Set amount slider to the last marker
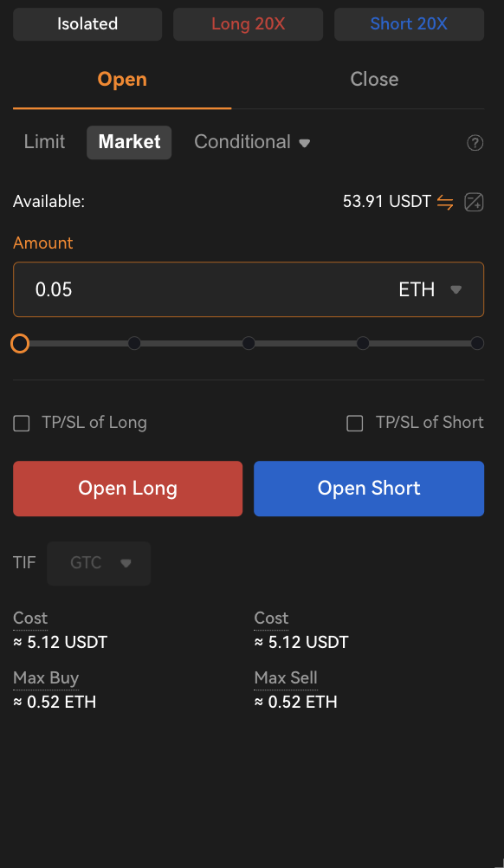Image resolution: width=504 pixels, height=868 pixels. (x=477, y=343)
